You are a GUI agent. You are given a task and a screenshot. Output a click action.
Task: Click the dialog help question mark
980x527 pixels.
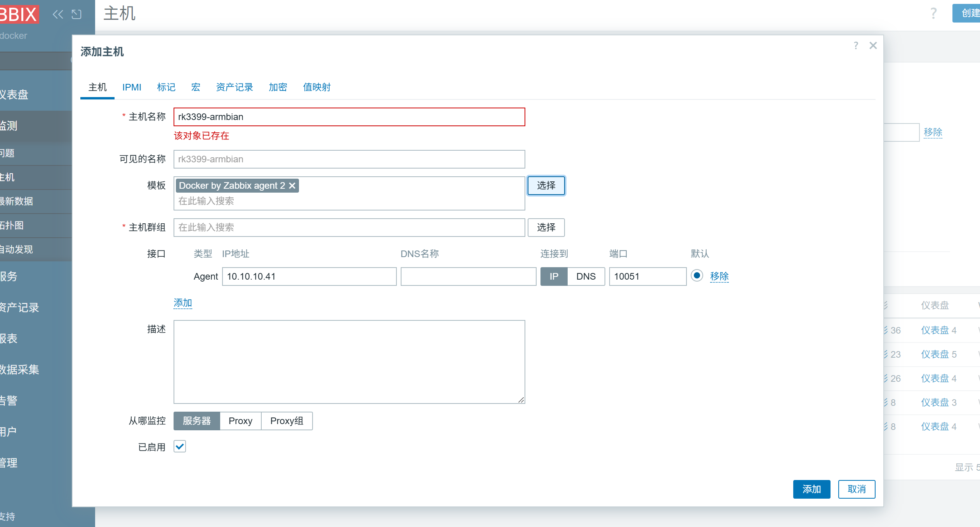(856, 46)
